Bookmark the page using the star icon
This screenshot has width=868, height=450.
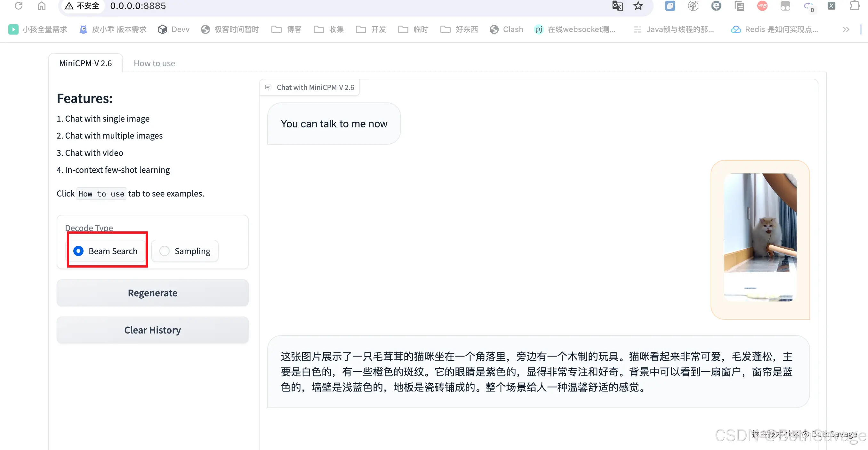click(x=638, y=6)
